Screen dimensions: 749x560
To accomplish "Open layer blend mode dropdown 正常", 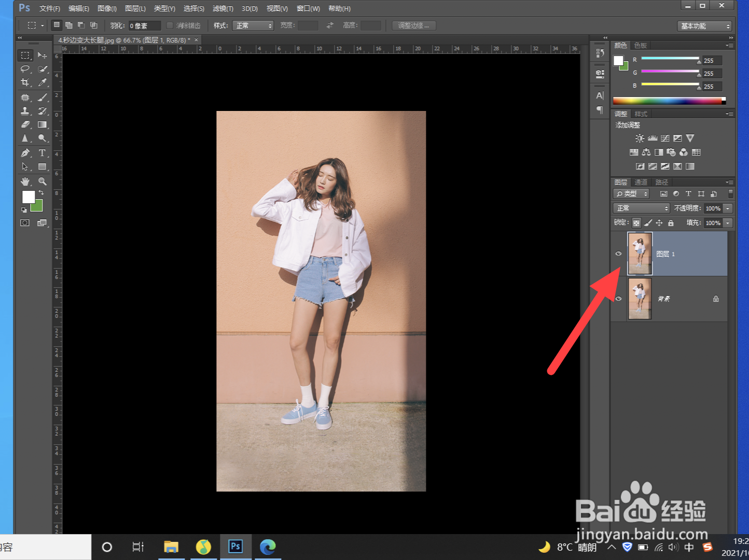I will click(x=642, y=208).
